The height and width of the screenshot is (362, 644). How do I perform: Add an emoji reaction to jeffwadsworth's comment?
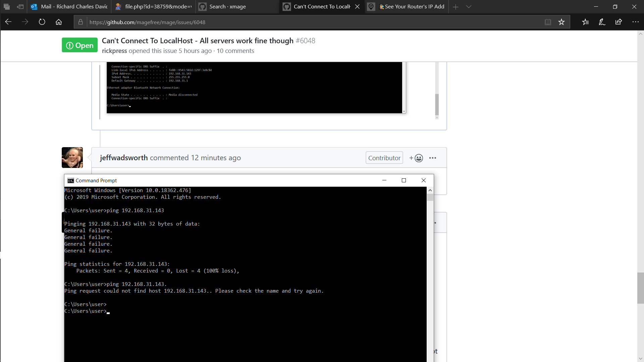coord(416,158)
